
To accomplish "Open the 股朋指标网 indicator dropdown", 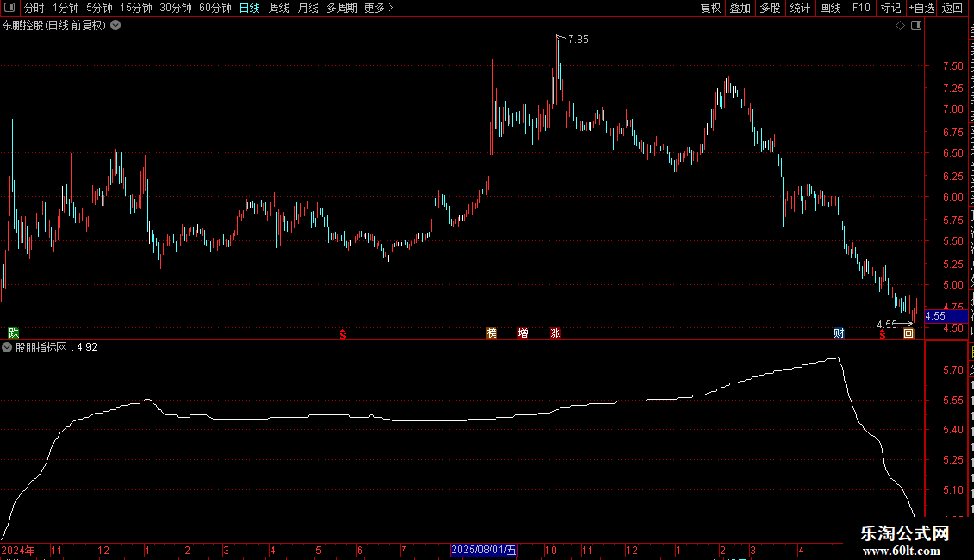I will (x=7, y=347).
